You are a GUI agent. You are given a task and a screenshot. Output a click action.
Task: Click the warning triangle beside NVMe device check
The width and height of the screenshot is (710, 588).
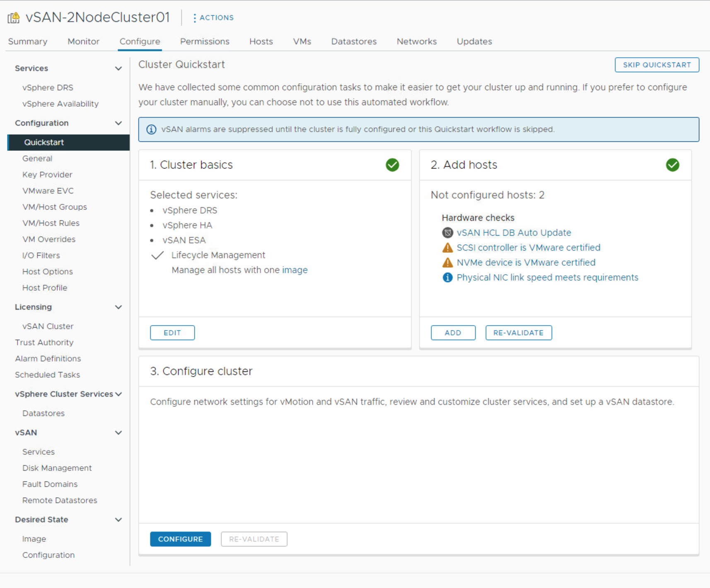[x=447, y=262]
